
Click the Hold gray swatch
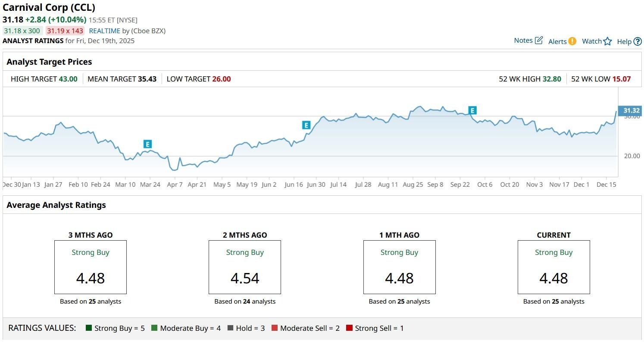click(x=230, y=328)
